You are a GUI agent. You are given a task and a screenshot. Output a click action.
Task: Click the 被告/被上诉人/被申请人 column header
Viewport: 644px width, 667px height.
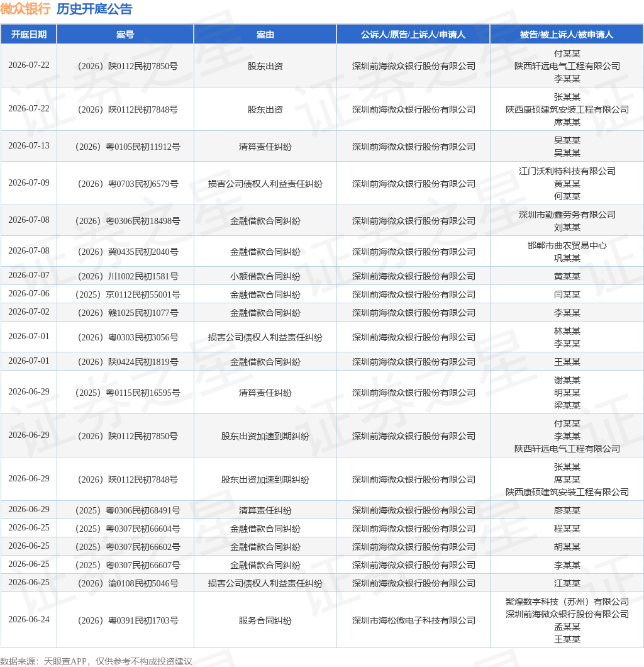pos(567,35)
